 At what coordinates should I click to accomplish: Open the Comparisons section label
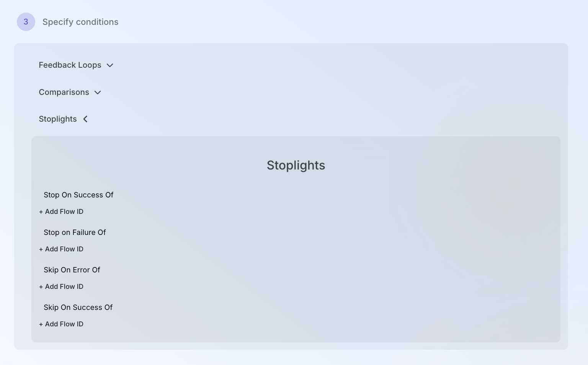pos(64,92)
